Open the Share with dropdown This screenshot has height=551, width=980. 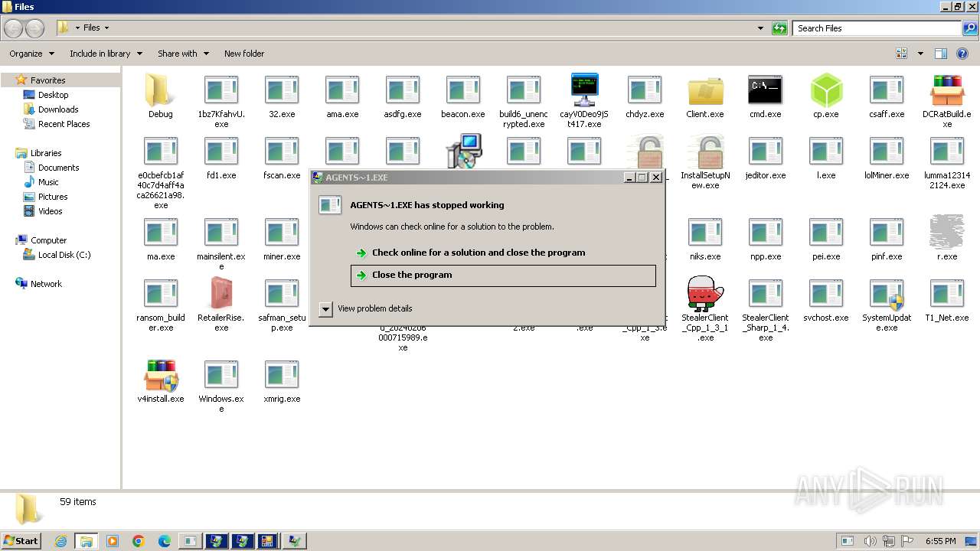[x=183, y=54]
